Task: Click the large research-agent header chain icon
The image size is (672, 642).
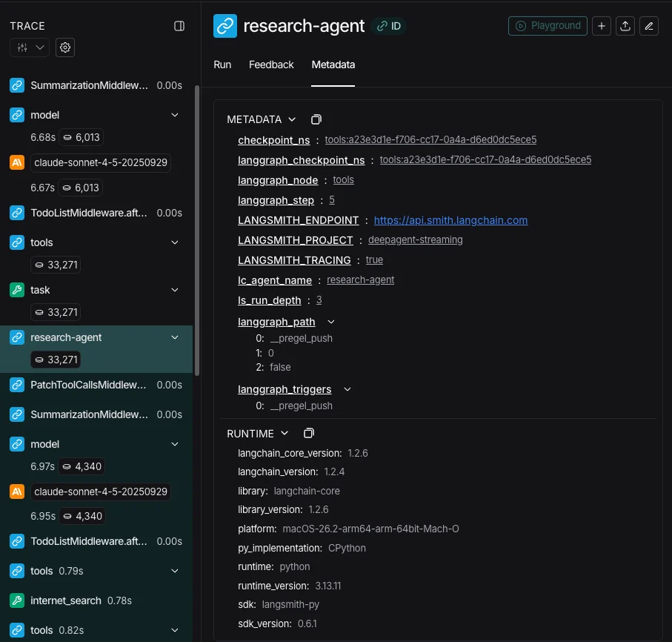Action: pos(225,26)
